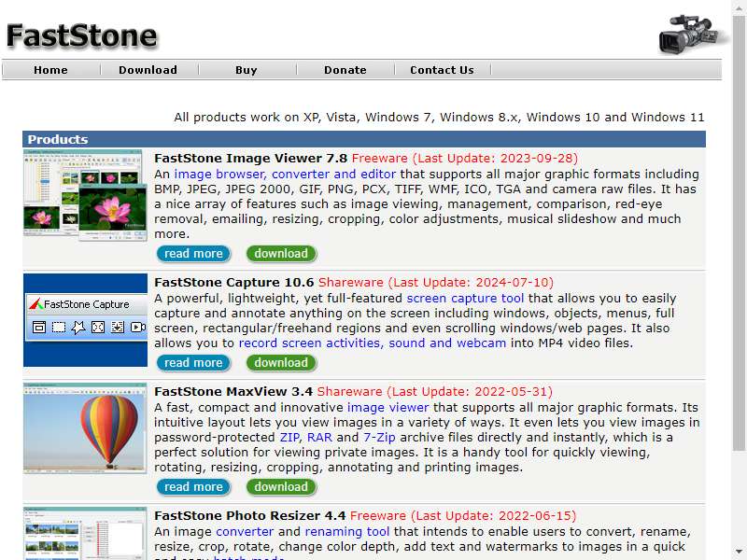Screen dimensions: 747x560
Task: Click the 'FastStone MaxView 3.4' title
Action: (233, 392)
